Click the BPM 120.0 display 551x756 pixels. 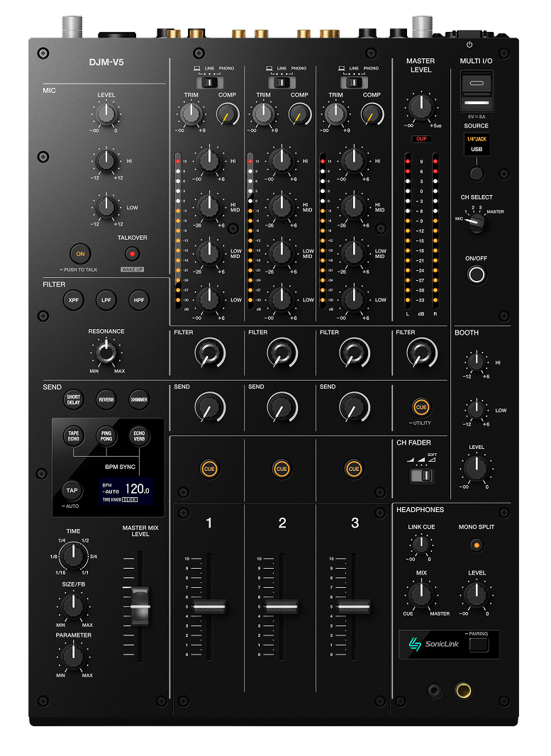pyautogui.click(x=126, y=491)
